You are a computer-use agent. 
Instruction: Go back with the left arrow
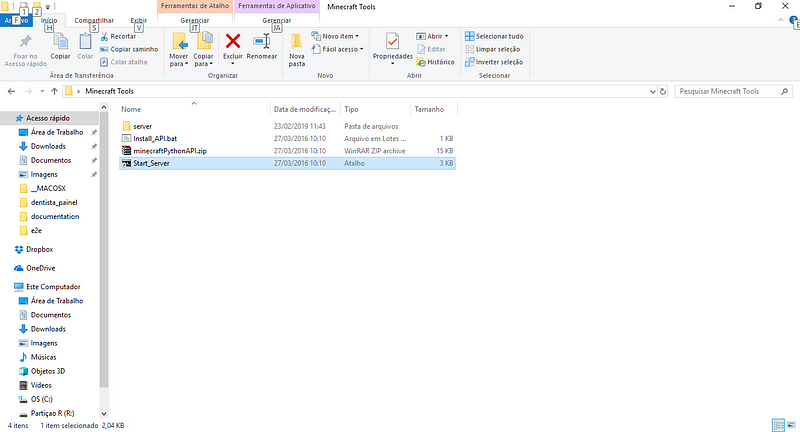pos(11,91)
